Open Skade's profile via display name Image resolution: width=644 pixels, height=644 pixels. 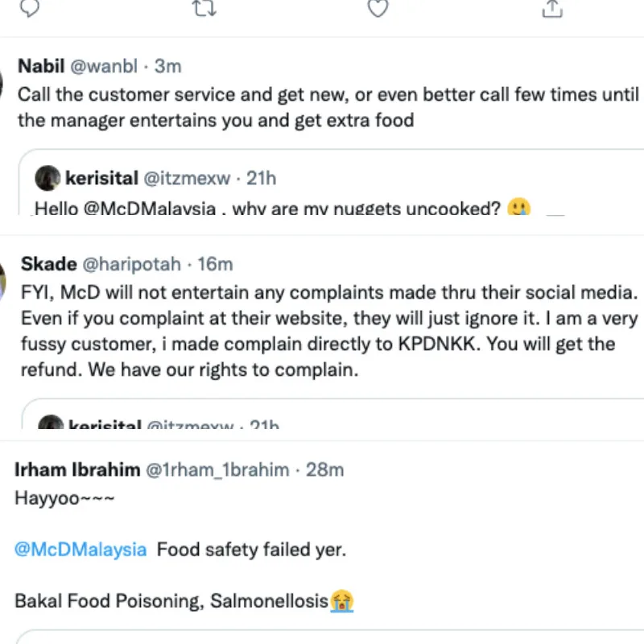(x=47, y=264)
